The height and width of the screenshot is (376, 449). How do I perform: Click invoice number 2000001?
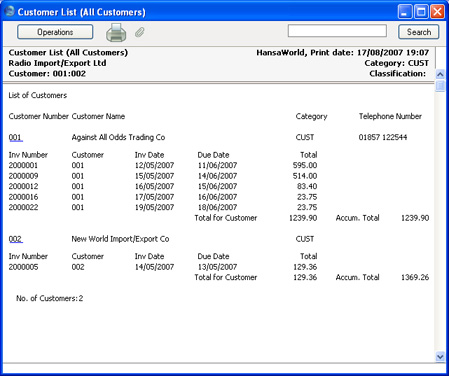23,165
